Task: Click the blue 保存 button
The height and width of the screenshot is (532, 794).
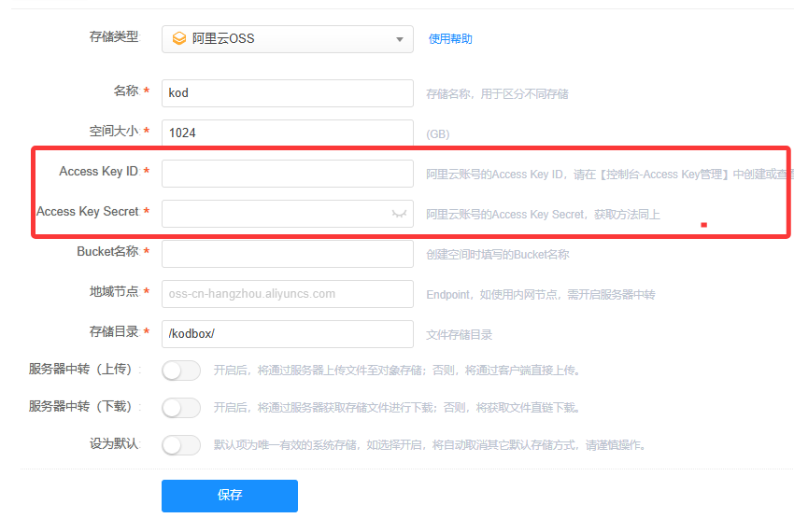Action: pyautogui.click(x=230, y=496)
